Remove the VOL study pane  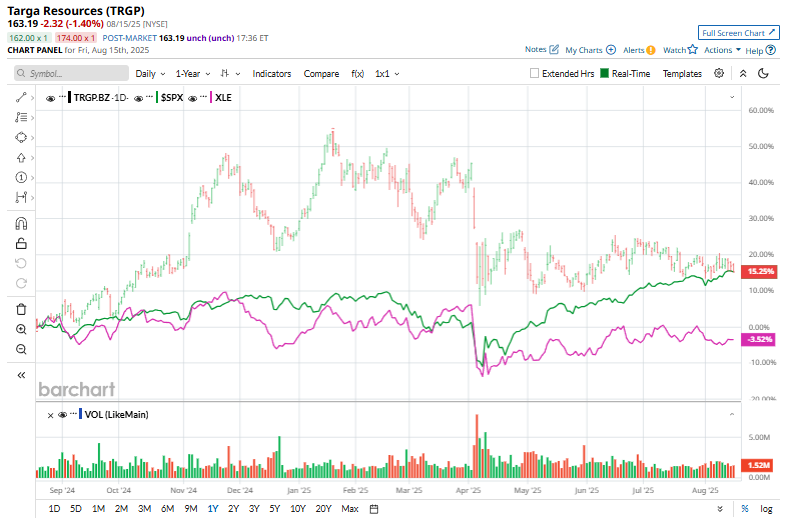50,415
